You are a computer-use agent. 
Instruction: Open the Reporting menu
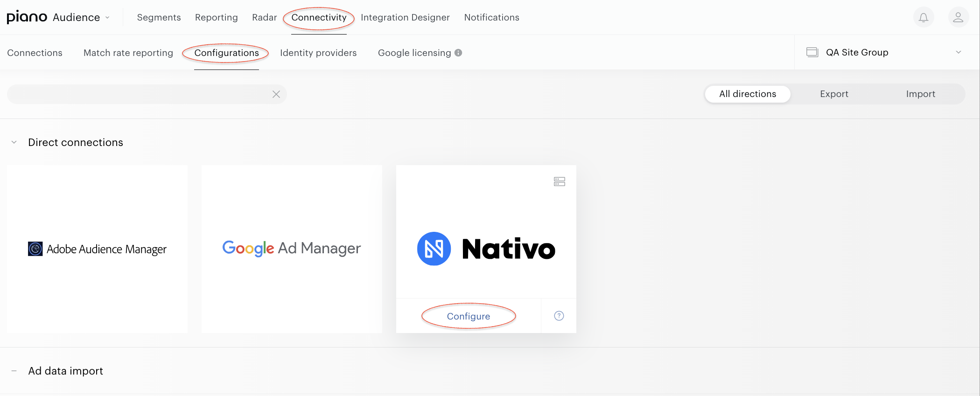point(217,17)
